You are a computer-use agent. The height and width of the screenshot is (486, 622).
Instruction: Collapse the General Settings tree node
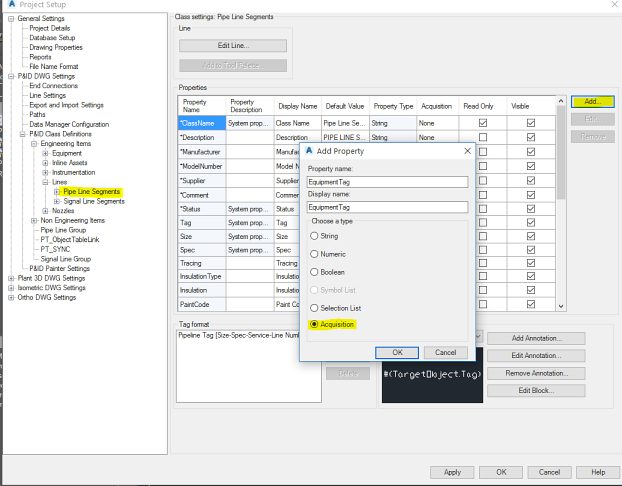[11, 19]
